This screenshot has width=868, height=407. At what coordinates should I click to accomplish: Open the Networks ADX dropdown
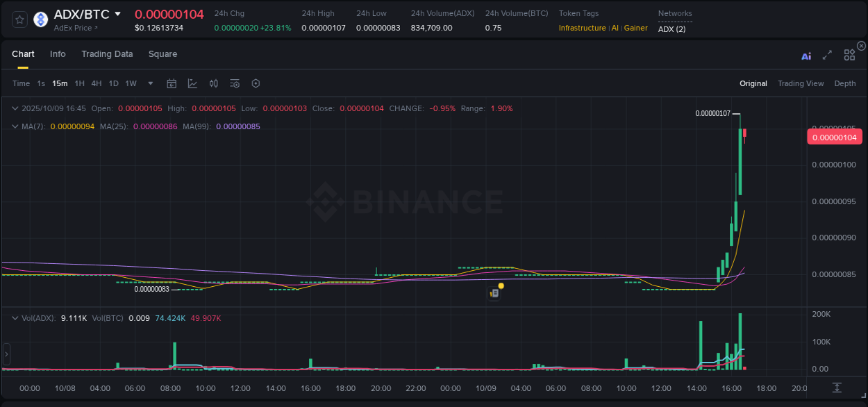click(x=671, y=29)
